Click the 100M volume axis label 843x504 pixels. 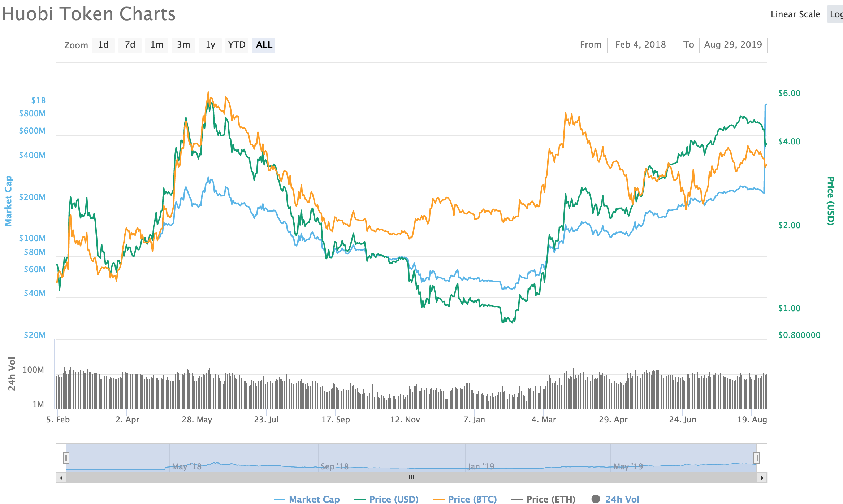33,370
